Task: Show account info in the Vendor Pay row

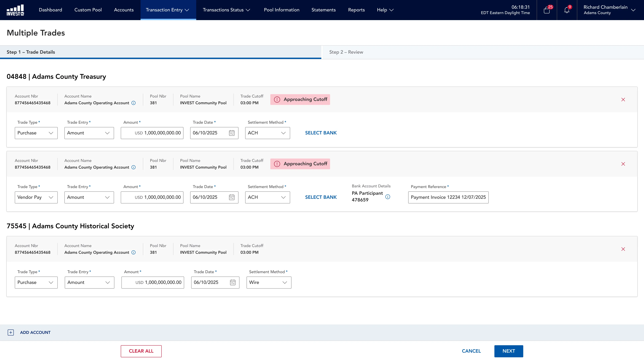Action: pyautogui.click(x=133, y=167)
